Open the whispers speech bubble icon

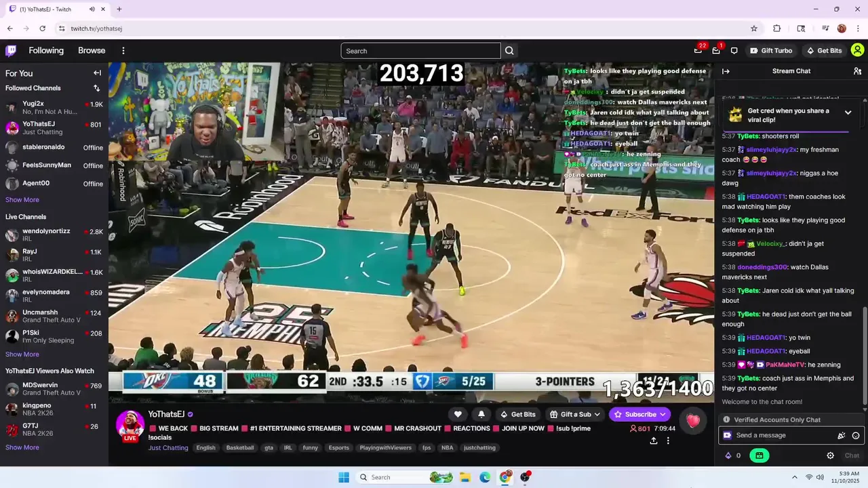[x=734, y=51]
